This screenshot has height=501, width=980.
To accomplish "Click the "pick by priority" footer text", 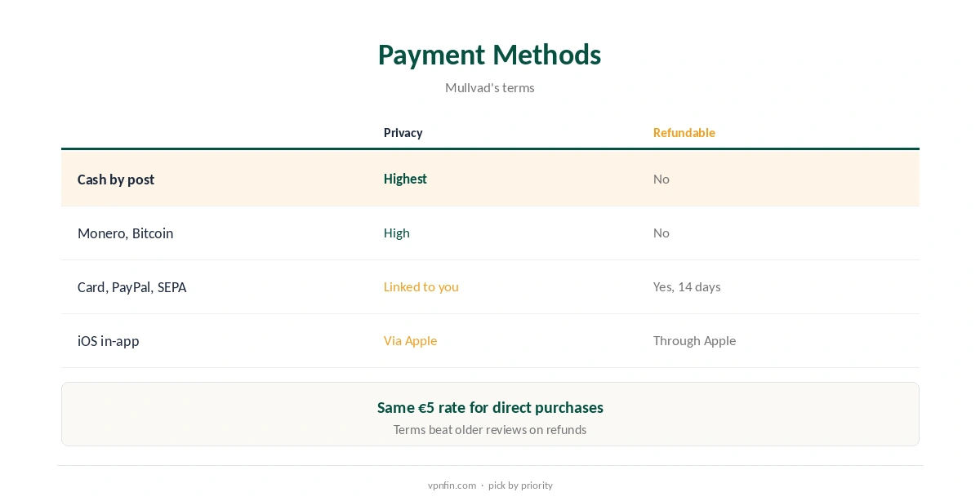I will pyautogui.click(x=520, y=485).
